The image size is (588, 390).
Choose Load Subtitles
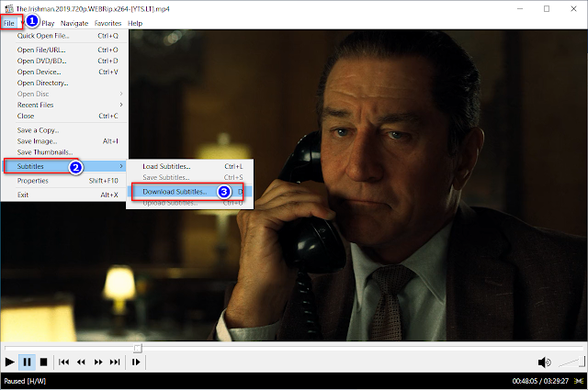pos(190,166)
